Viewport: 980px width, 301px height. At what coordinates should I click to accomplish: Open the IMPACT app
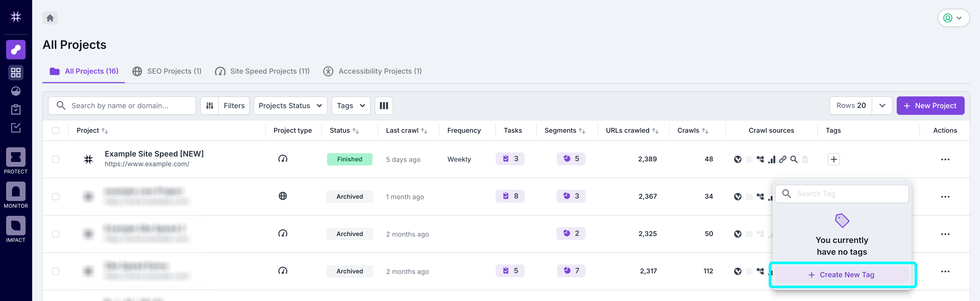tap(16, 229)
